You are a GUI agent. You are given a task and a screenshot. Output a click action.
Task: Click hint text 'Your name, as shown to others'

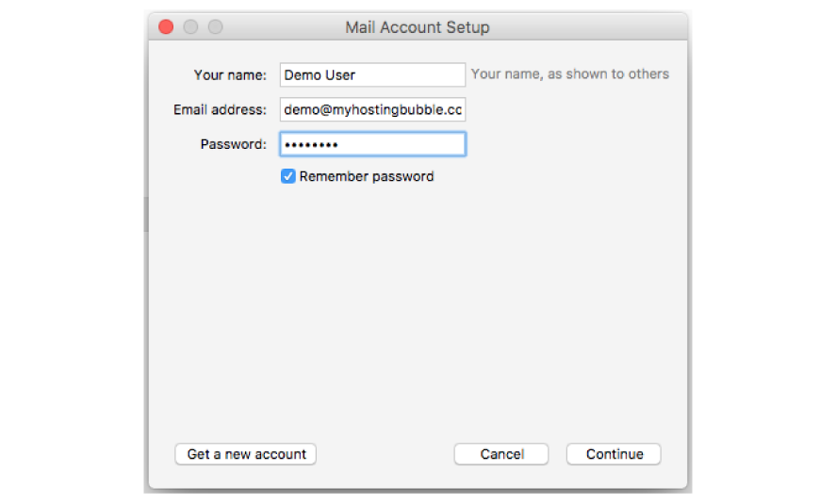(569, 74)
